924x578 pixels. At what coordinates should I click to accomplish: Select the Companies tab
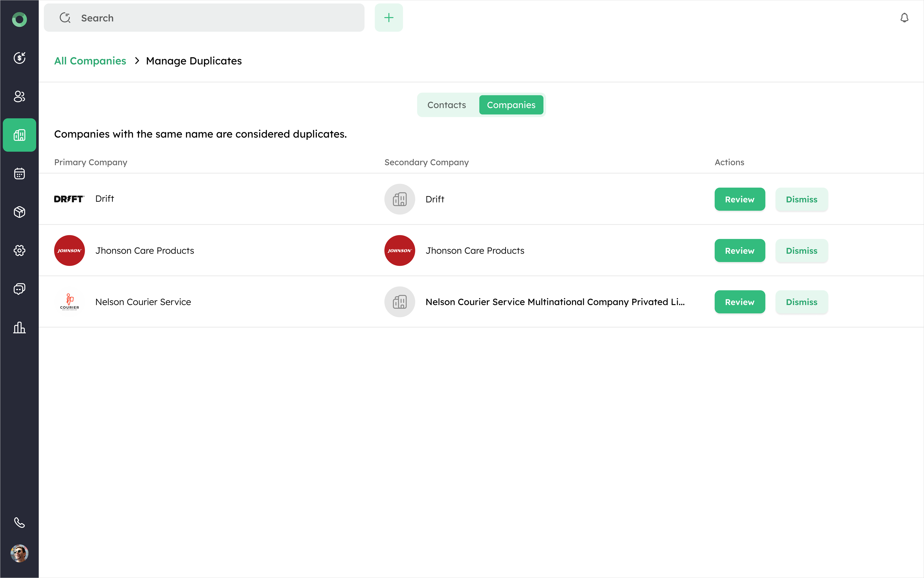pos(511,105)
